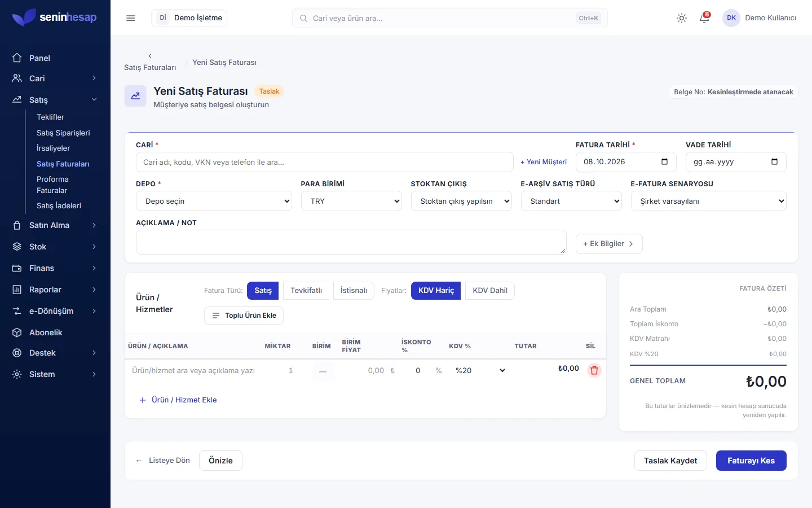The width and height of the screenshot is (812, 508).
Task: Open the Depo seçin dropdown
Action: point(214,201)
